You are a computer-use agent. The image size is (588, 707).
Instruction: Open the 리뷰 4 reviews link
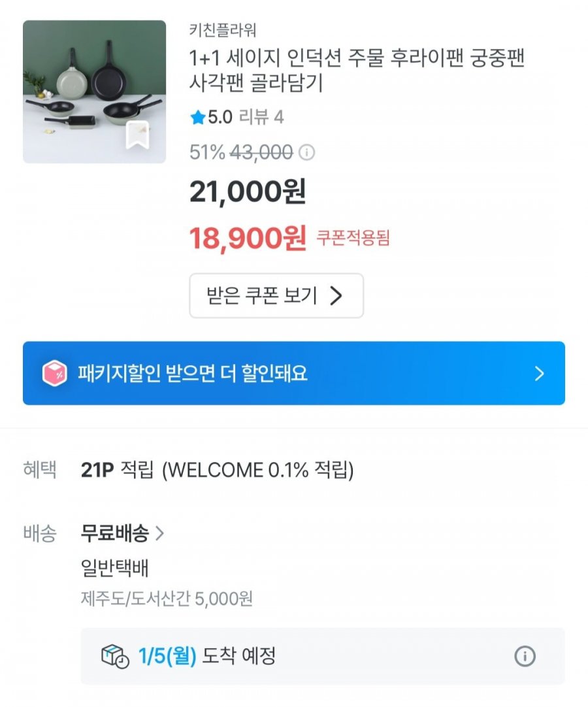261,118
